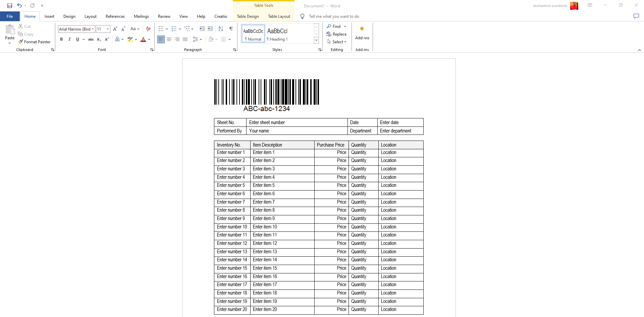Toggle subscript formatting
Viewport: 644px width, 317px height.
99,40
